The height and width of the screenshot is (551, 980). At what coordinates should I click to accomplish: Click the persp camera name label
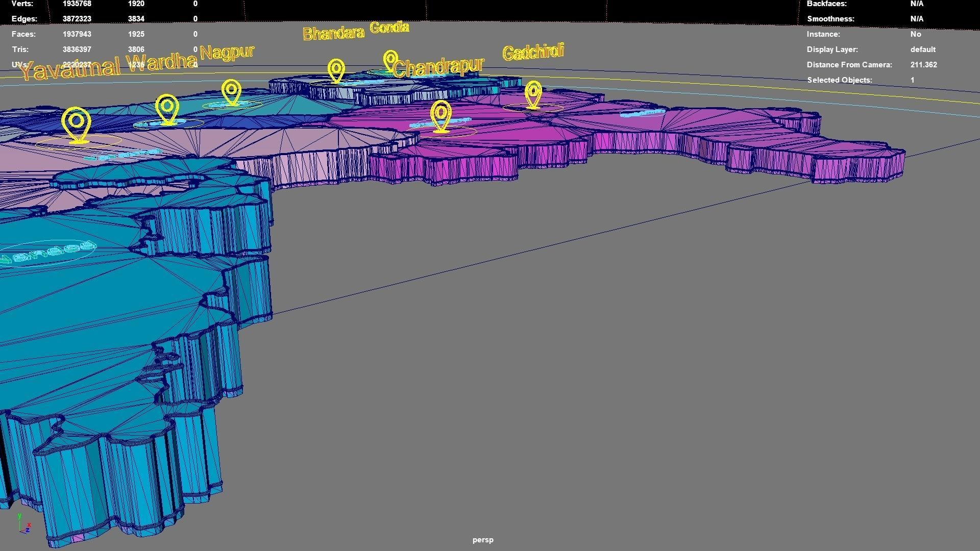coord(483,540)
